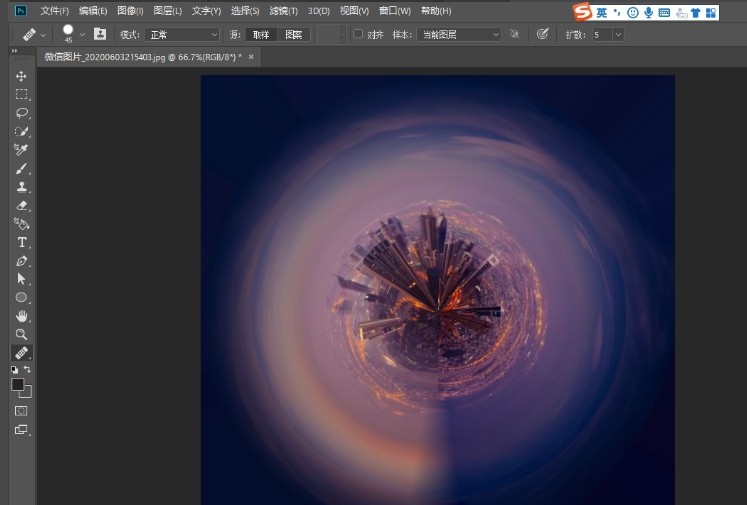Expand the brush preset picker arrow
The width and height of the screenshot is (747, 505).
(82, 34)
